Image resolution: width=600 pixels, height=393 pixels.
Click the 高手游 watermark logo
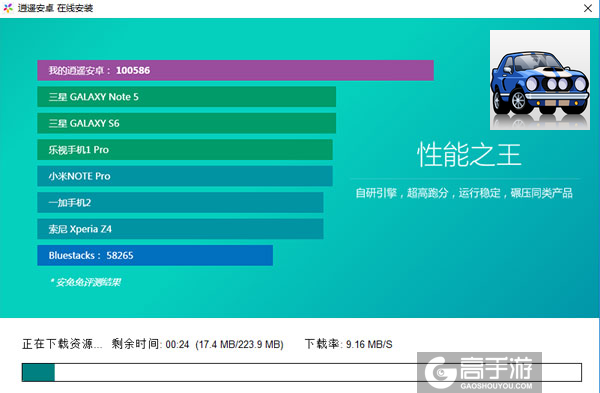coord(479,372)
